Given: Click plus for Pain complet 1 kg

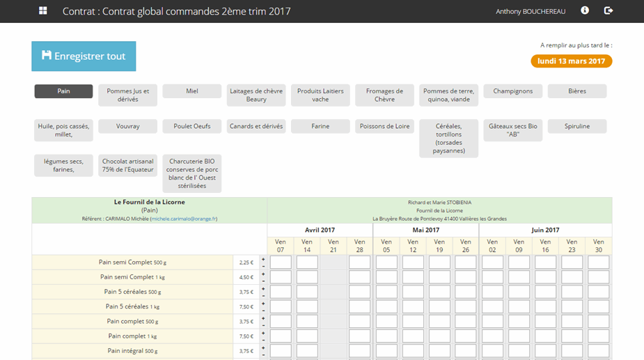Looking at the screenshot, I should [263, 332].
